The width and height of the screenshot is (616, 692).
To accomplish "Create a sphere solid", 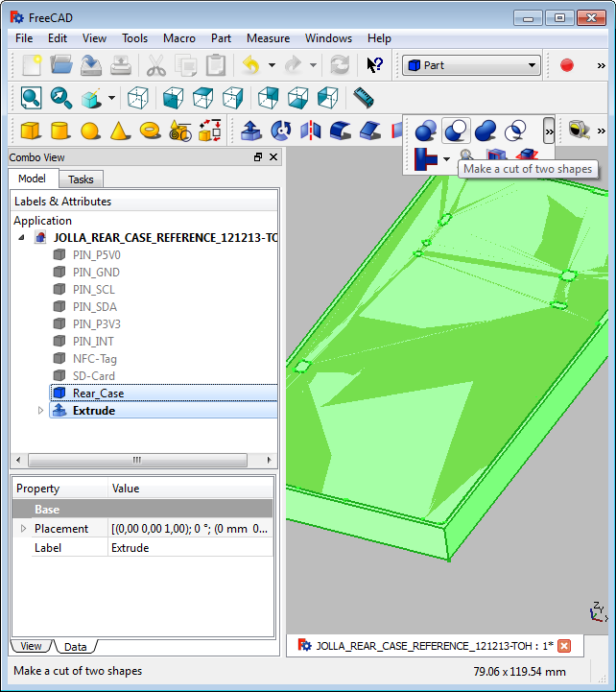I will 90,131.
